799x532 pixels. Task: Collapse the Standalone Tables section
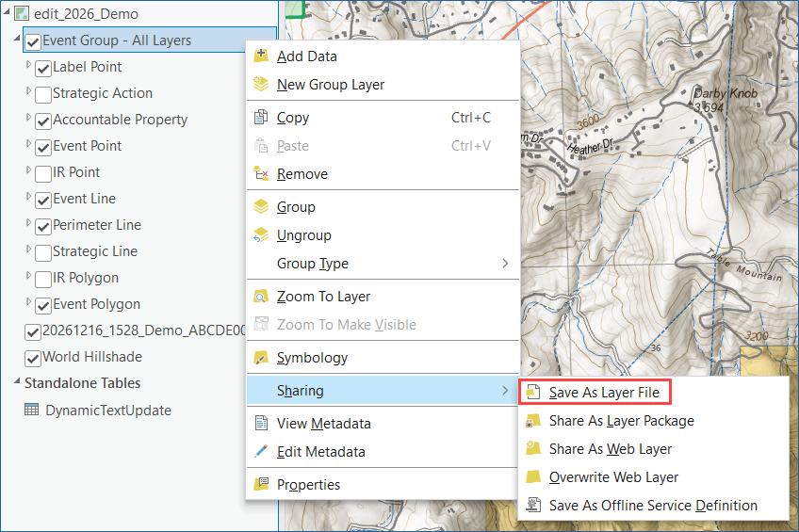[17, 381]
